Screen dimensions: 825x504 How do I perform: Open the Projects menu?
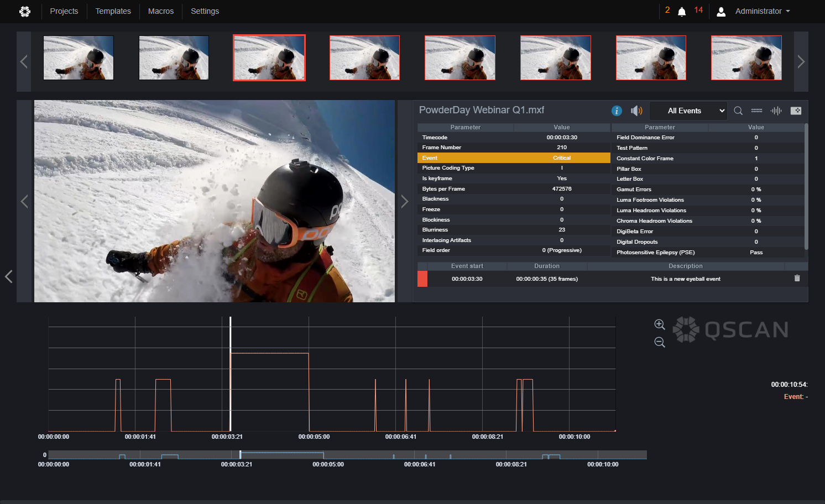click(x=64, y=11)
